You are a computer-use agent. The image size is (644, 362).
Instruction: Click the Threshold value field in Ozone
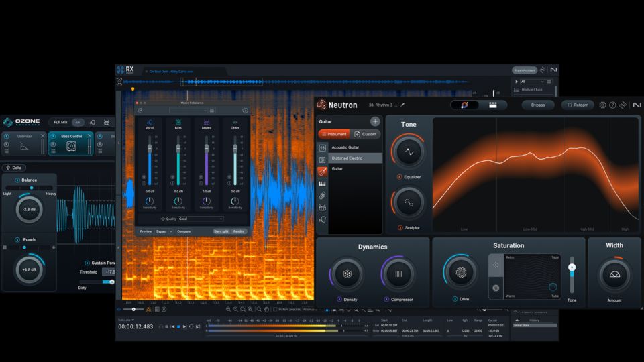109,271
